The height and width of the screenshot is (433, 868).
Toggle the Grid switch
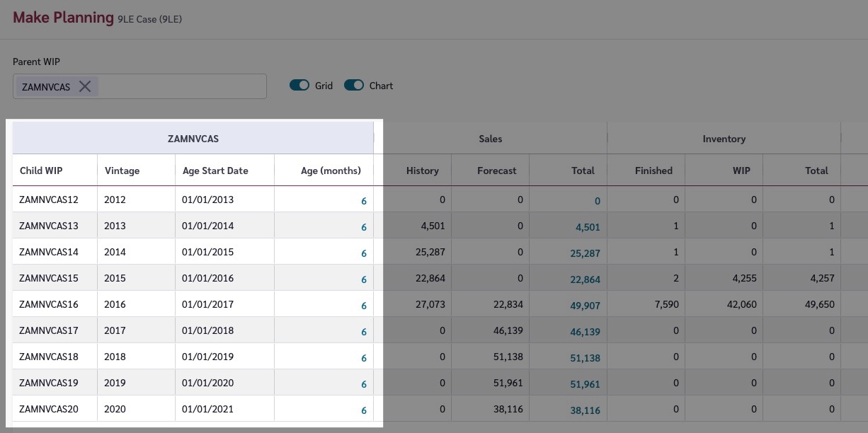299,86
